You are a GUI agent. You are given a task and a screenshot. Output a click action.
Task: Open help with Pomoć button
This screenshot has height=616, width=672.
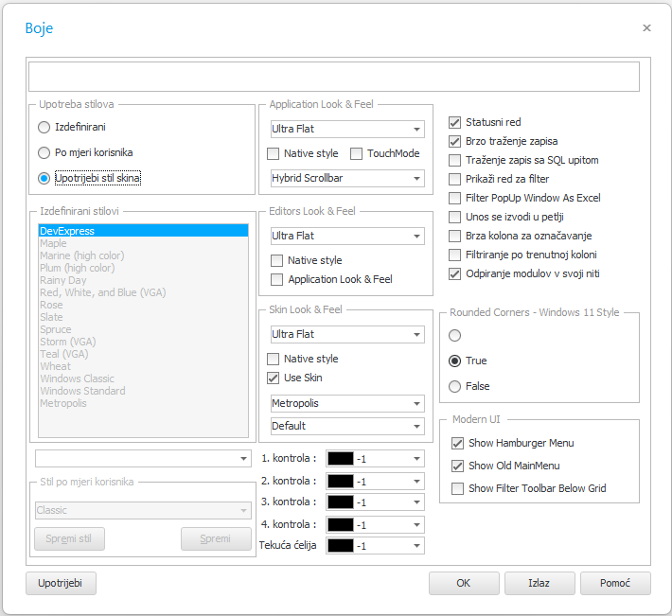point(615,584)
